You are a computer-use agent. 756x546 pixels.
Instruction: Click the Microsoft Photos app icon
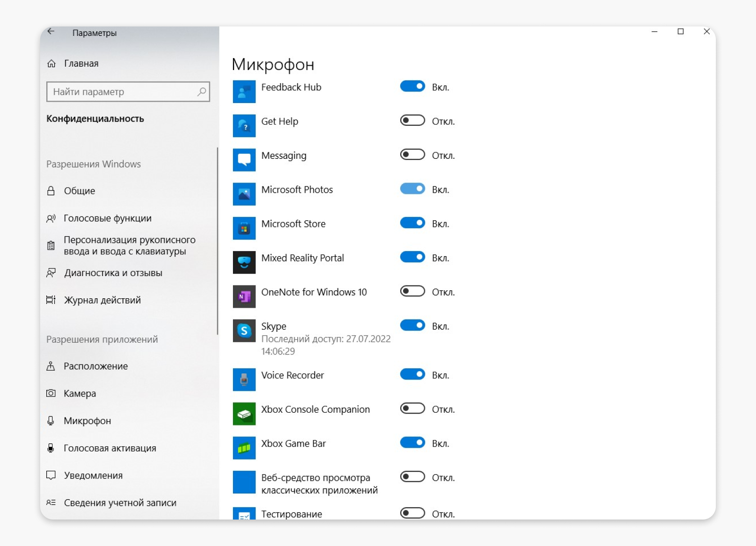[x=244, y=194]
